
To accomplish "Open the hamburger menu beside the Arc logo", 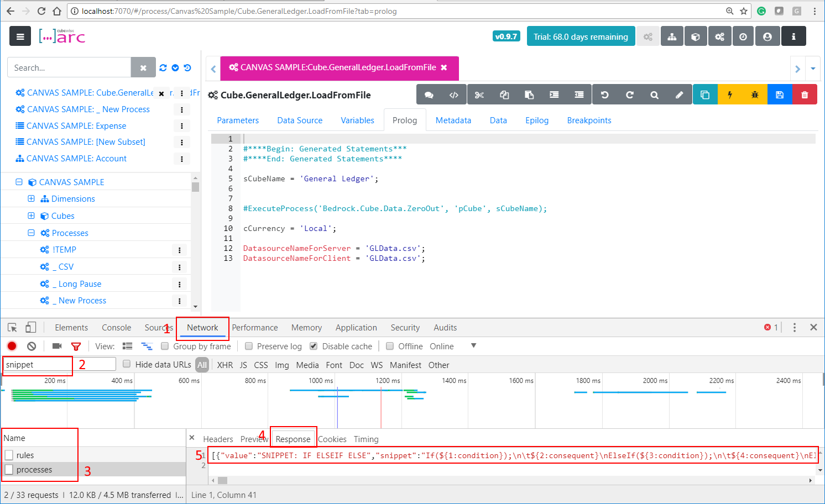I will point(20,36).
